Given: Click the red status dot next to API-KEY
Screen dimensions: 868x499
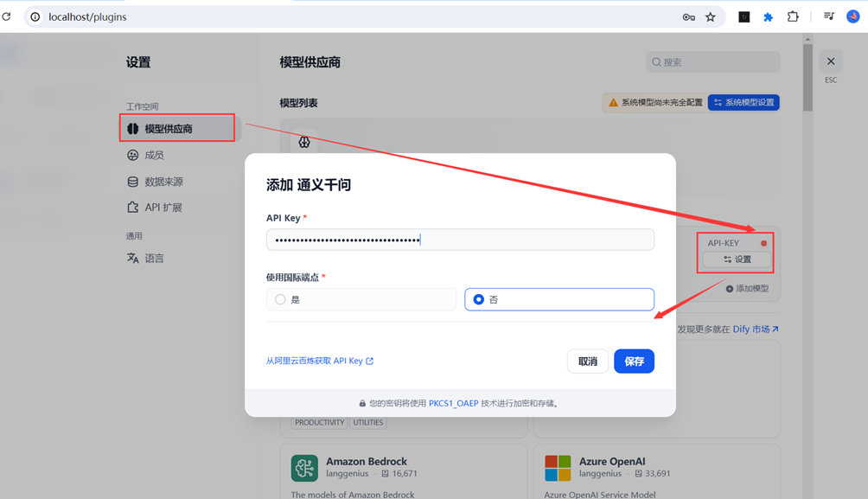Looking at the screenshot, I should (x=764, y=243).
